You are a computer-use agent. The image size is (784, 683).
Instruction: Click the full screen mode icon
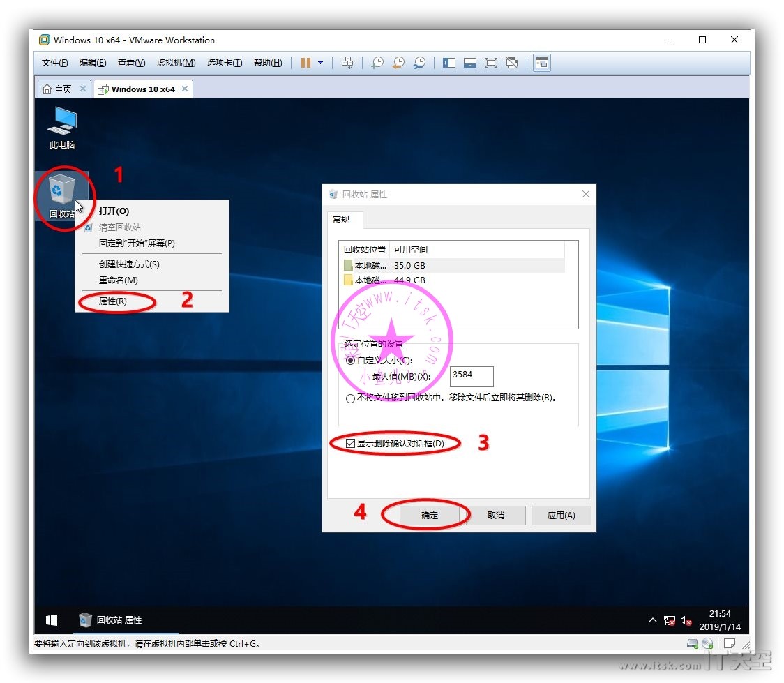pos(491,63)
